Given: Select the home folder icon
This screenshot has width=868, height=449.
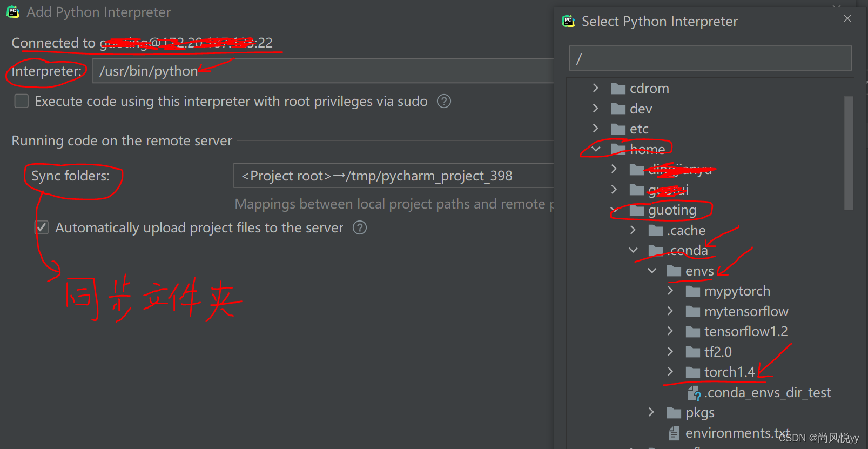Looking at the screenshot, I should pyautogui.click(x=618, y=149).
